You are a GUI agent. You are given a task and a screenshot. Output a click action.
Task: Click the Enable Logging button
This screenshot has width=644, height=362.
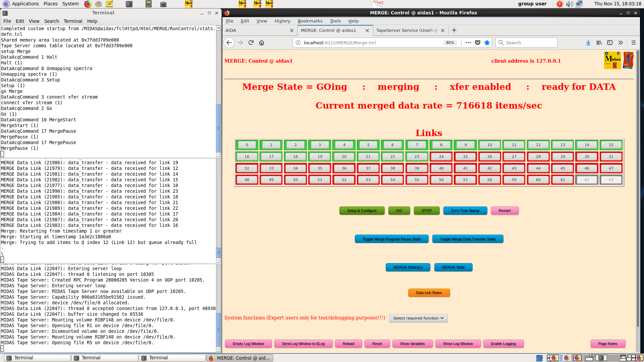tap(503, 344)
